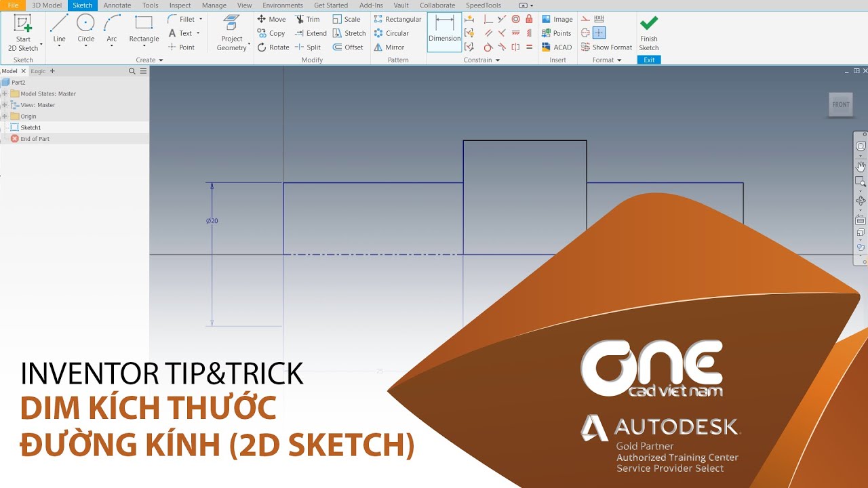
Task: Open the Manage tab
Action: click(214, 5)
